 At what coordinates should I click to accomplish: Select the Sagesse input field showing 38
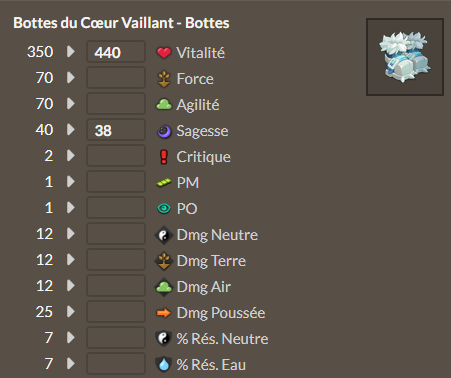click(x=116, y=130)
